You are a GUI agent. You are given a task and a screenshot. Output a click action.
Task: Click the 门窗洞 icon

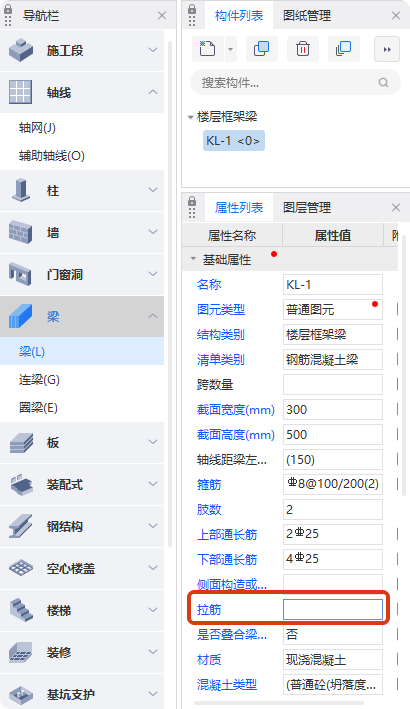[x=21, y=274]
